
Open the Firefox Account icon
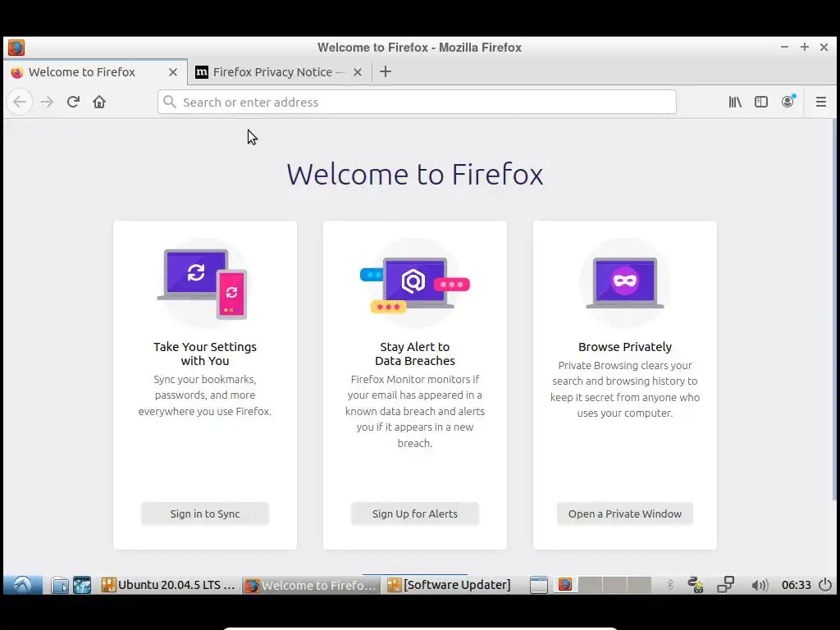click(788, 101)
